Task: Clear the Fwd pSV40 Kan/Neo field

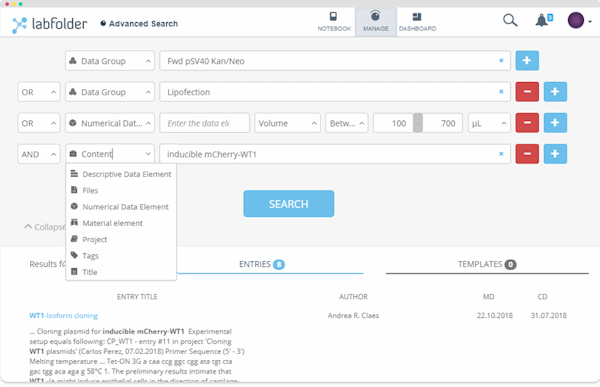Action: (x=501, y=60)
